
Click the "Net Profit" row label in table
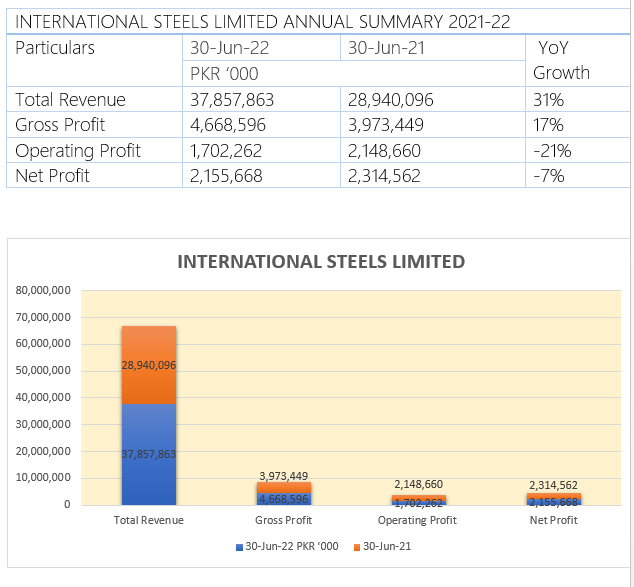[x=52, y=176]
